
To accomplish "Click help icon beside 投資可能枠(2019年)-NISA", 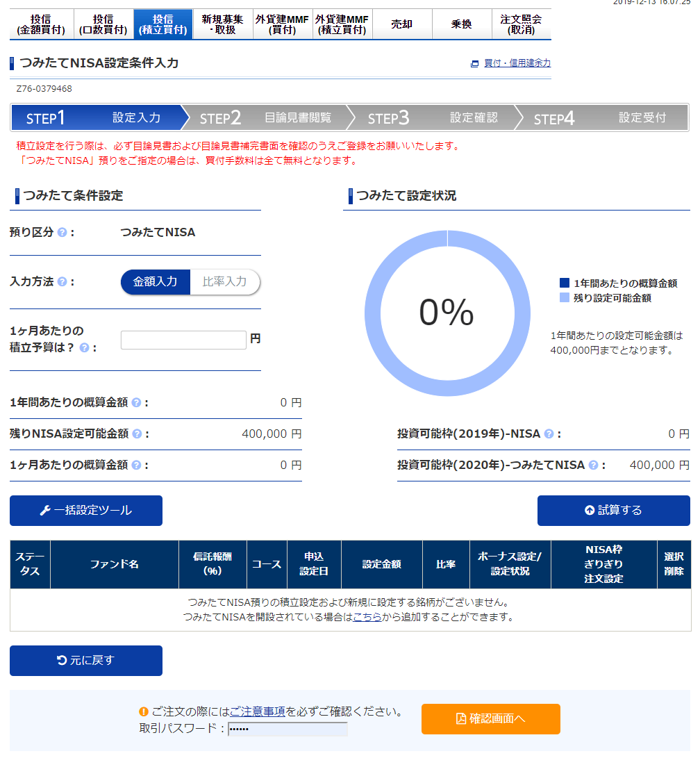I will [549, 434].
